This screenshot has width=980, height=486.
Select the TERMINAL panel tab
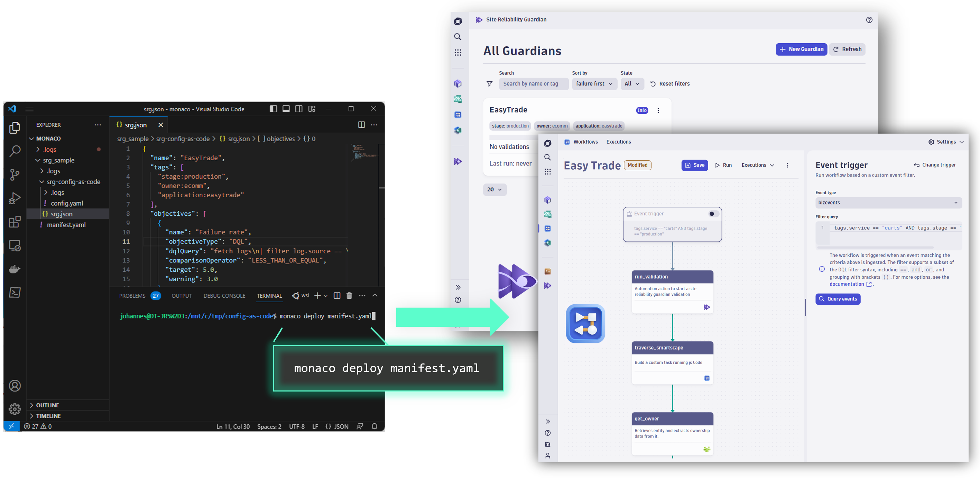point(269,296)
